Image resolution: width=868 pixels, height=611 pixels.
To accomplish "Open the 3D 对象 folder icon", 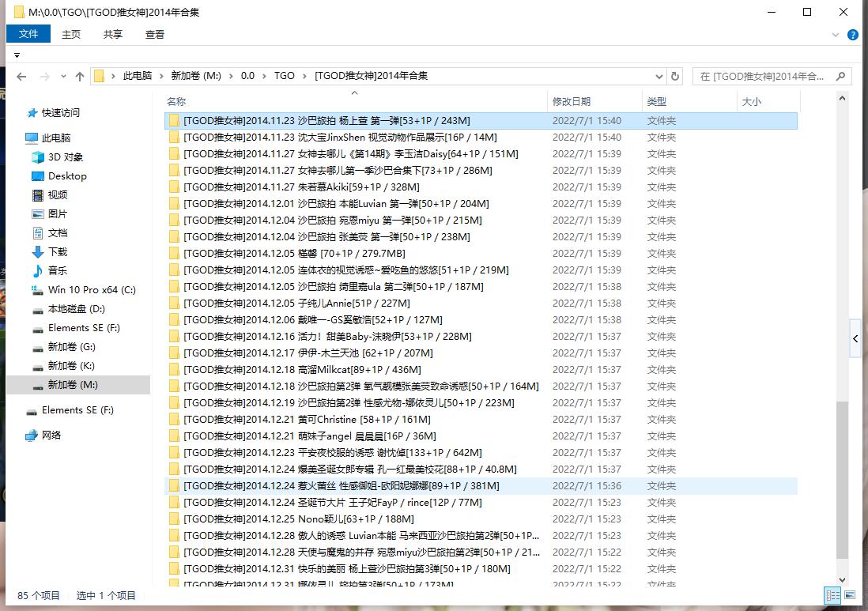I will 38,157.
